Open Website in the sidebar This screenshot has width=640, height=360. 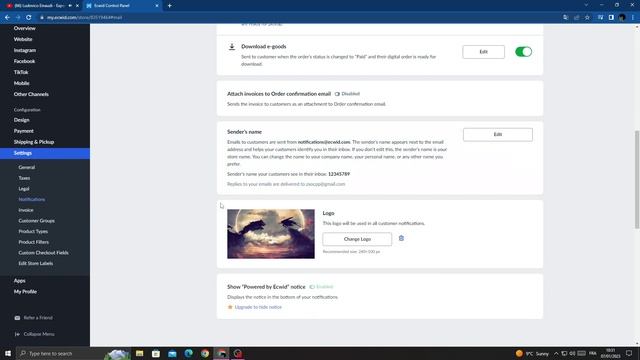pyautogui.click(x=23, y=40)
